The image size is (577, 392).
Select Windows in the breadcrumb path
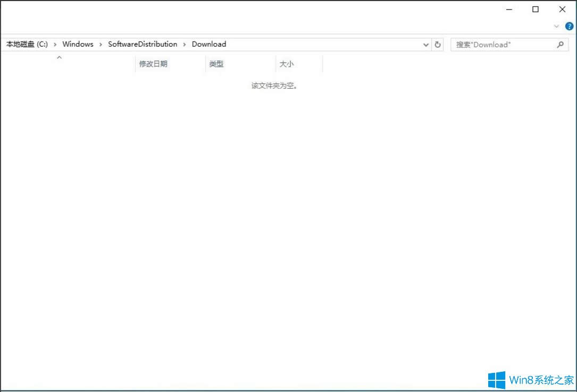78,44
